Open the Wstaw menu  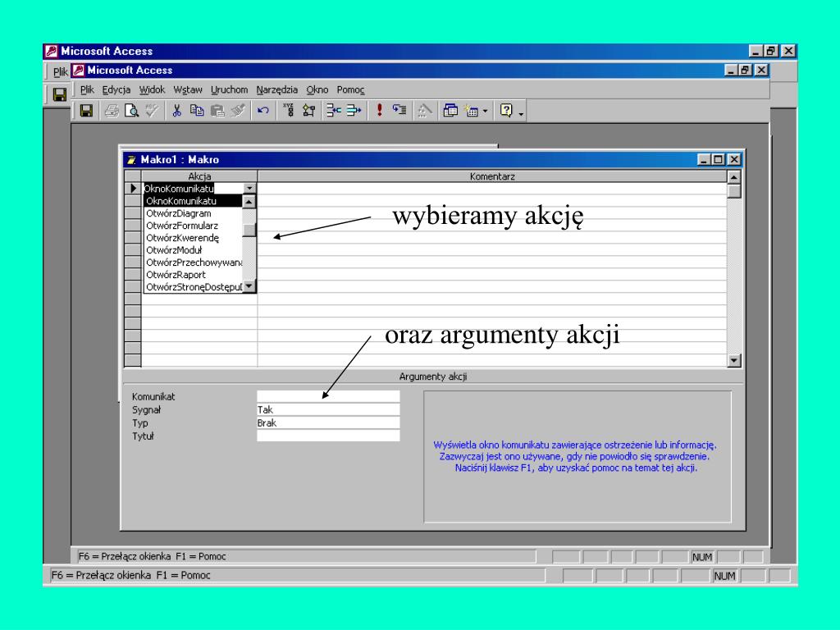pyautogui.click(x=188, y=89)
